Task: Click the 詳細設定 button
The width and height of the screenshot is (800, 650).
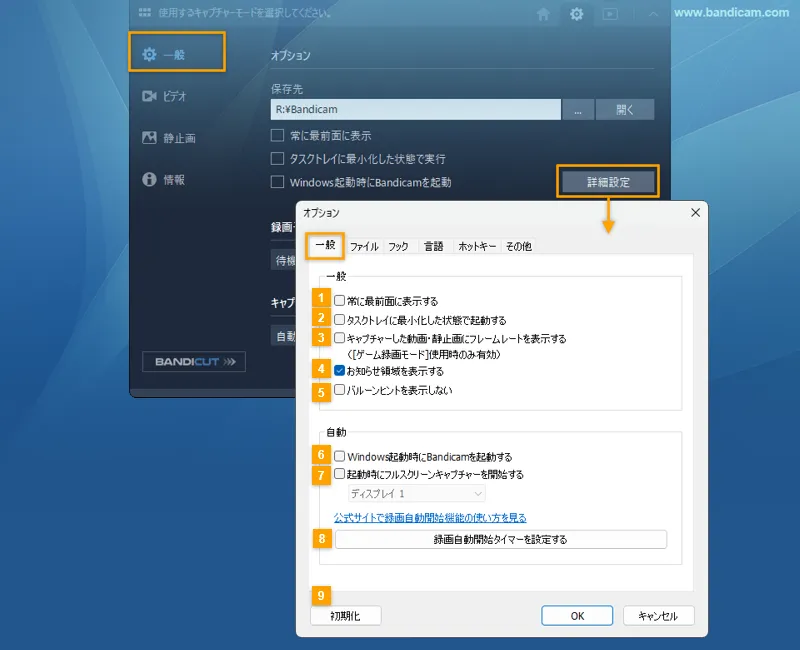Action: (x=608, y=182)
